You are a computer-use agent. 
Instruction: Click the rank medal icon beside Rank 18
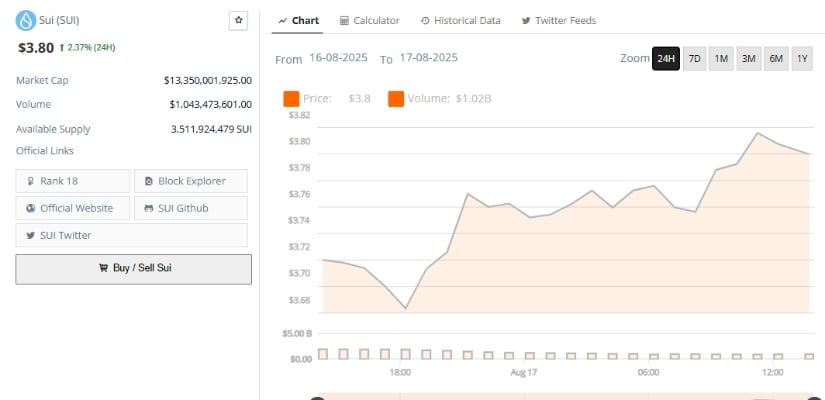[31, 181]
